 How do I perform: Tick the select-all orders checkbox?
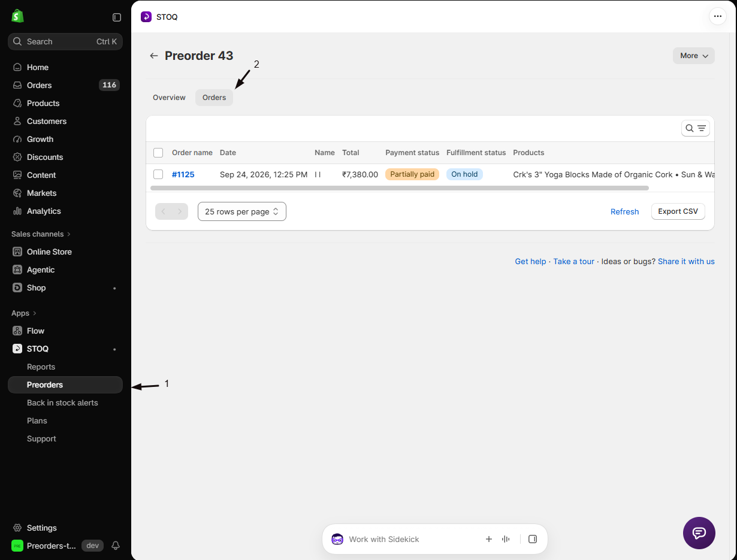(158, 153)
